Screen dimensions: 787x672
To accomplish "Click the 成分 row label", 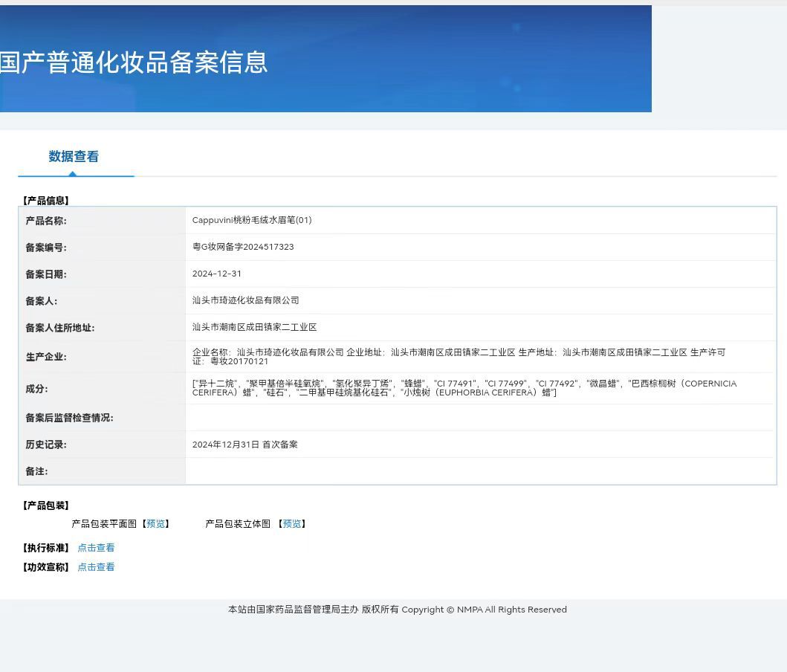I will click(x=36, y=389).
